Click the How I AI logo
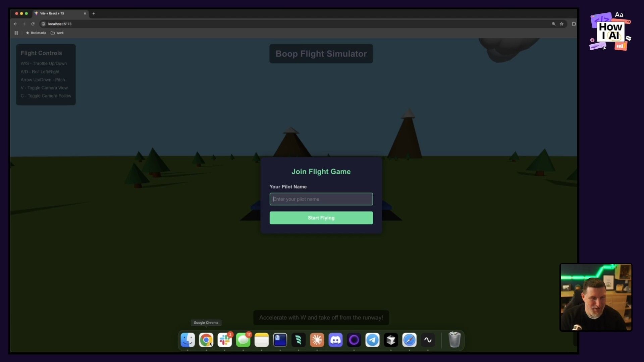 click(x=610, y=31)
